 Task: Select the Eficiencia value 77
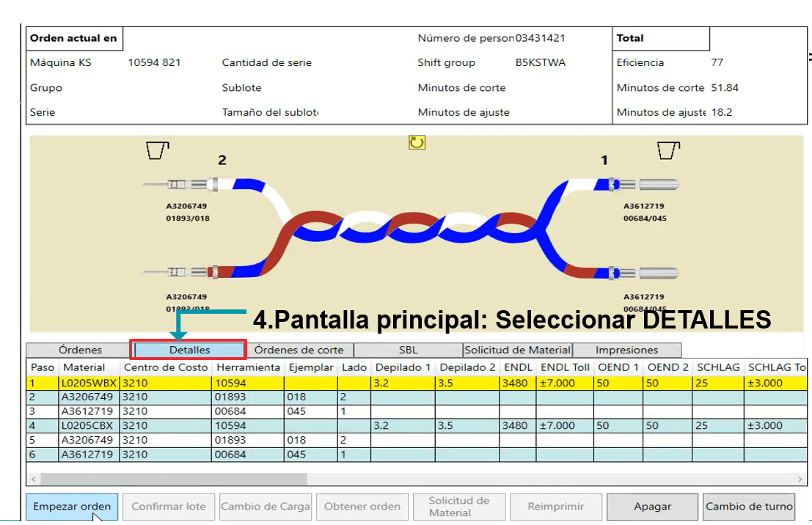[x=717, y=62]
